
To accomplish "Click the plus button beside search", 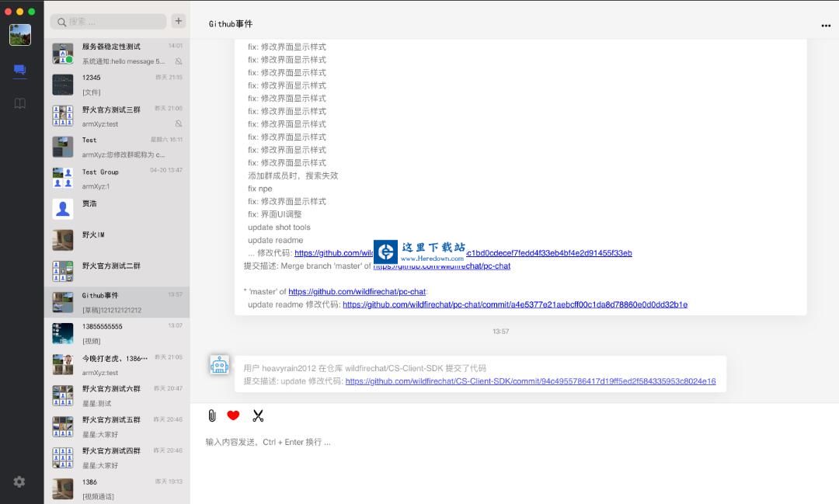I will [x=179, y=21].
